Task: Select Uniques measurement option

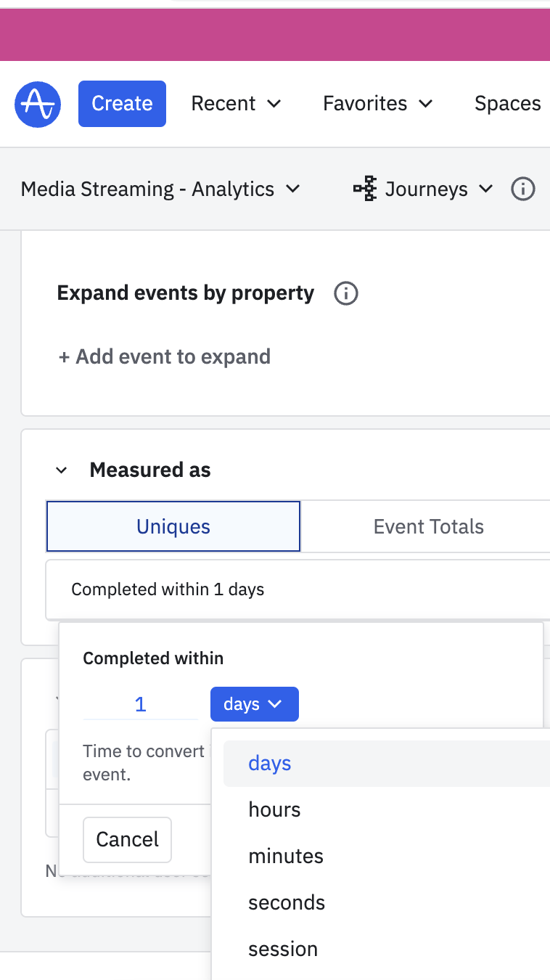Action: (x=173, y=527)
